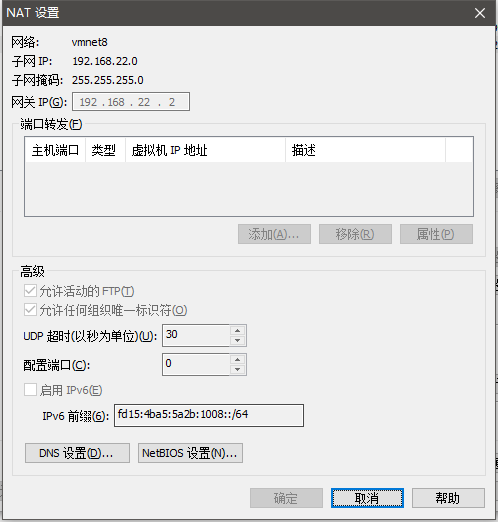Open help via 帮助 button
The width and height of the screenshot is (498, 522).
448,498
